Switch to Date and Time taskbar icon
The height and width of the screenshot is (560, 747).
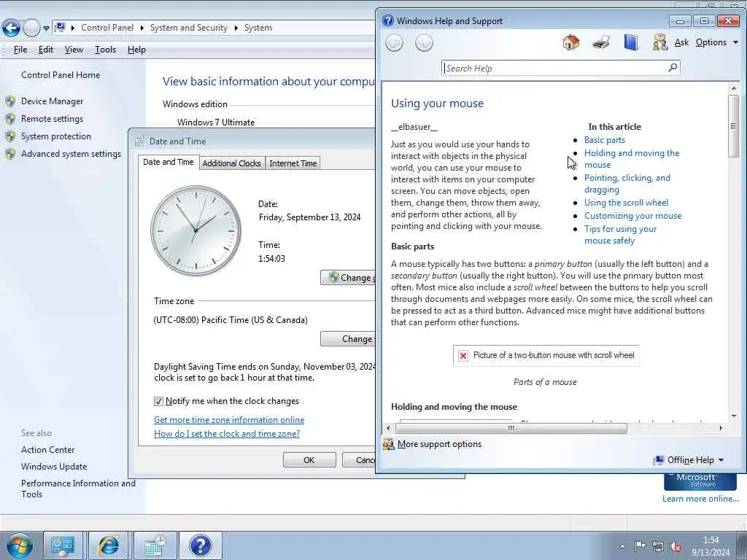pyautogui.click(x=155, y=545)
